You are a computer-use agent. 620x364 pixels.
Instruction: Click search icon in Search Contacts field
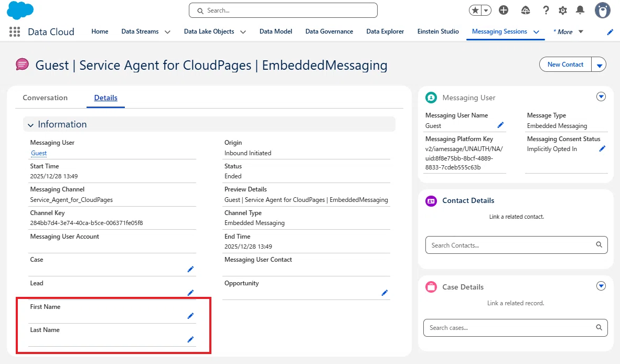[x=599, y=244]
